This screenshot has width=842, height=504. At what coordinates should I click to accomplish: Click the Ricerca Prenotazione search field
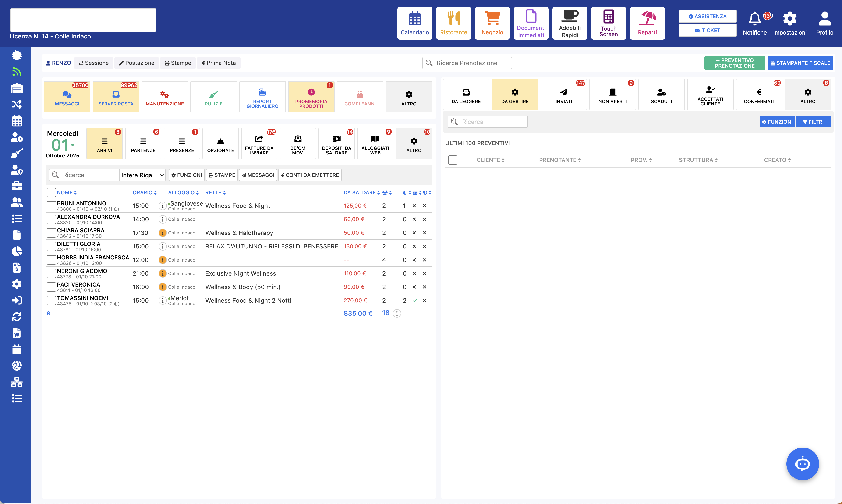(x=467, y=63)
